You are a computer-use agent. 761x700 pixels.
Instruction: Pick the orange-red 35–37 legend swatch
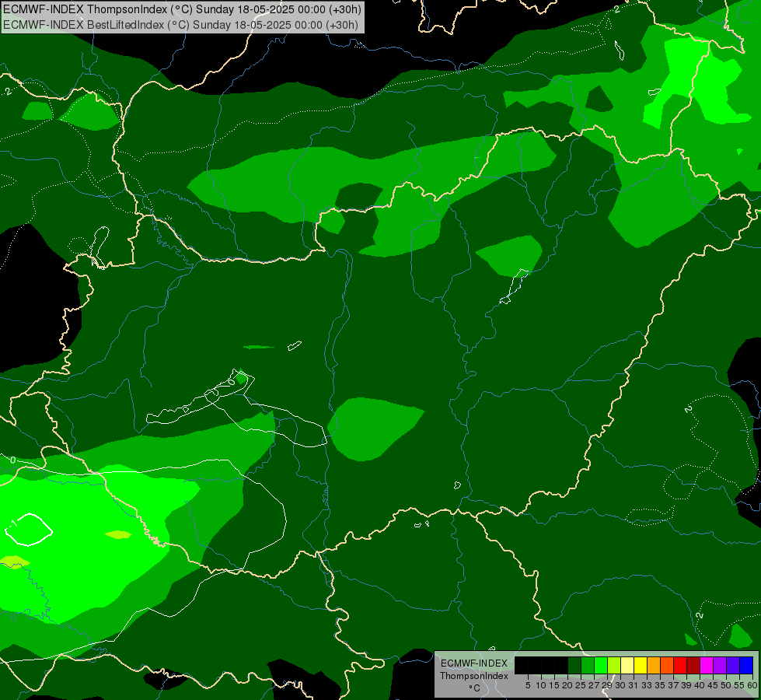pos(667,665)
